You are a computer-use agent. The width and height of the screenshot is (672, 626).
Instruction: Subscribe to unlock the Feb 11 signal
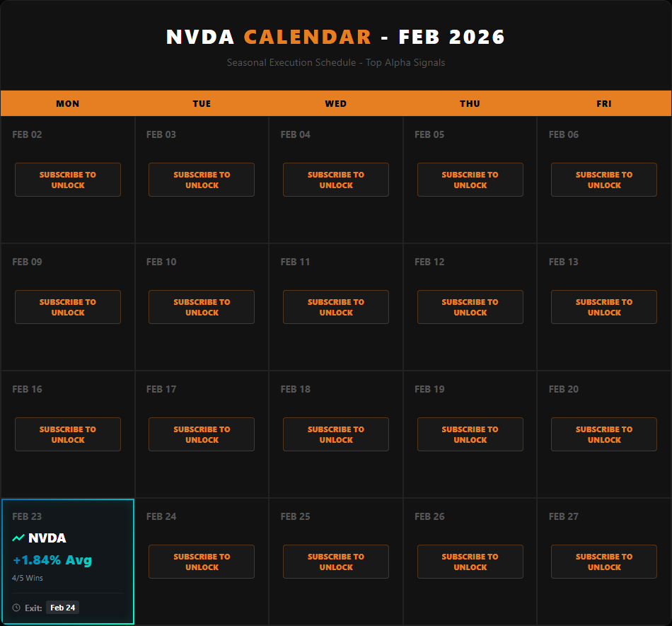[x=335, y=307]
